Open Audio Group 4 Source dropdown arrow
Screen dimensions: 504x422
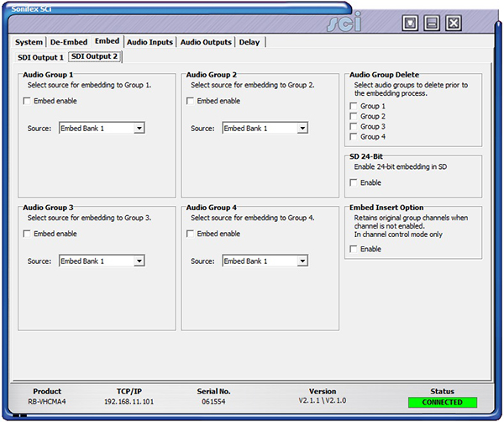pyautogui.click(x=302, y=261)
